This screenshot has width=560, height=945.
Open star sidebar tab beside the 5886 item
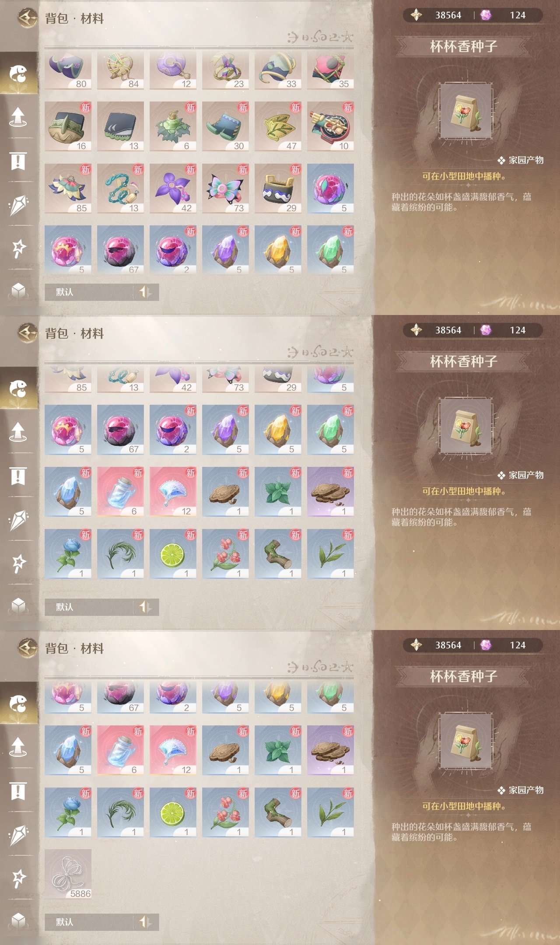(18, 878)
